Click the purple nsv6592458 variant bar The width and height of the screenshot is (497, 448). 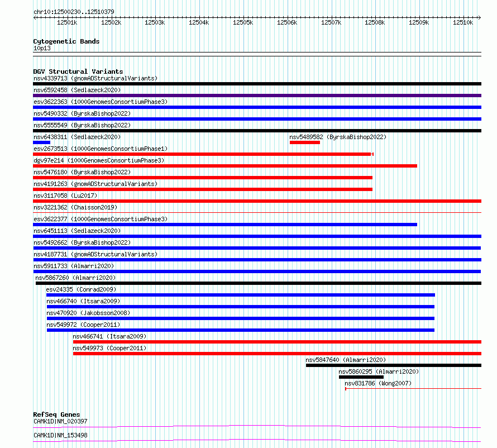pyautogui.click(x=257, y=96)
